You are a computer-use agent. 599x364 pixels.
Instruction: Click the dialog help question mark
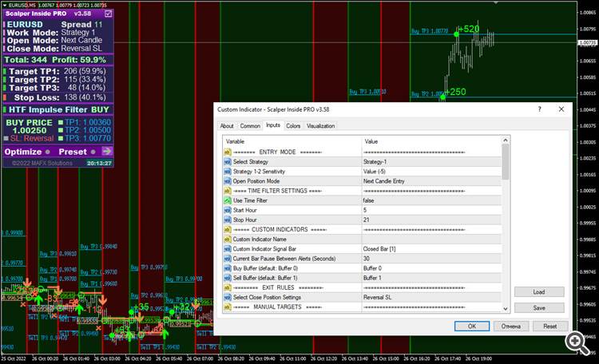[539, 109]
